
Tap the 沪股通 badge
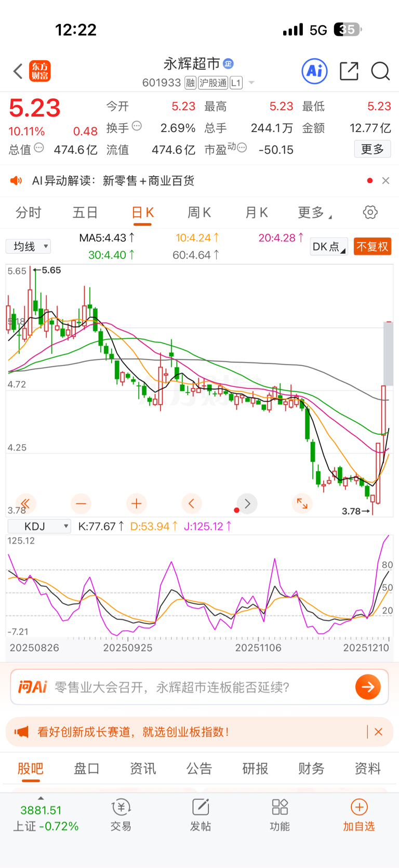(x=213, y=83)
